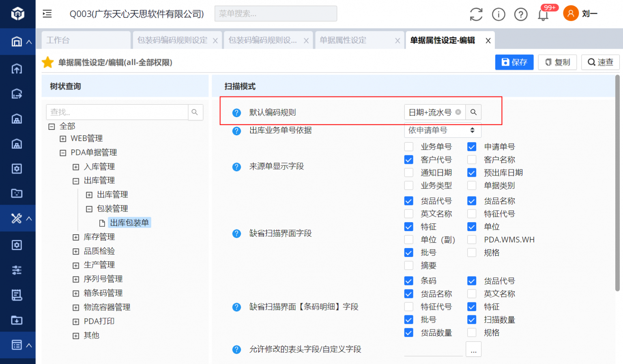This screenshot has width=623, height=364.
Task: Click the user avatar icon for 刘一
Action: tap(571, 13)
